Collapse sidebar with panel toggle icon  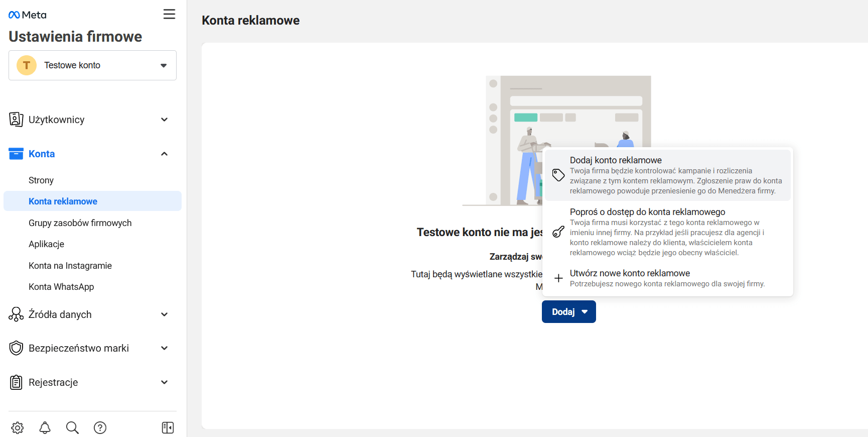coord(168,427)
